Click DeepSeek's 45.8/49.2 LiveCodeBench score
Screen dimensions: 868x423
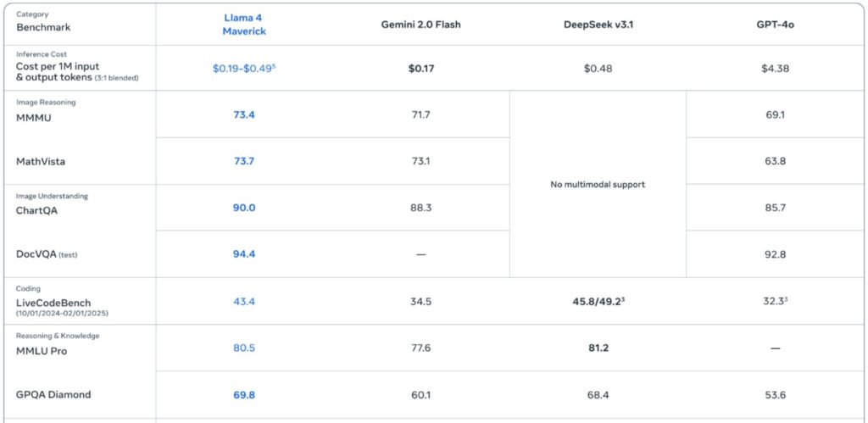tap(597, 301)
